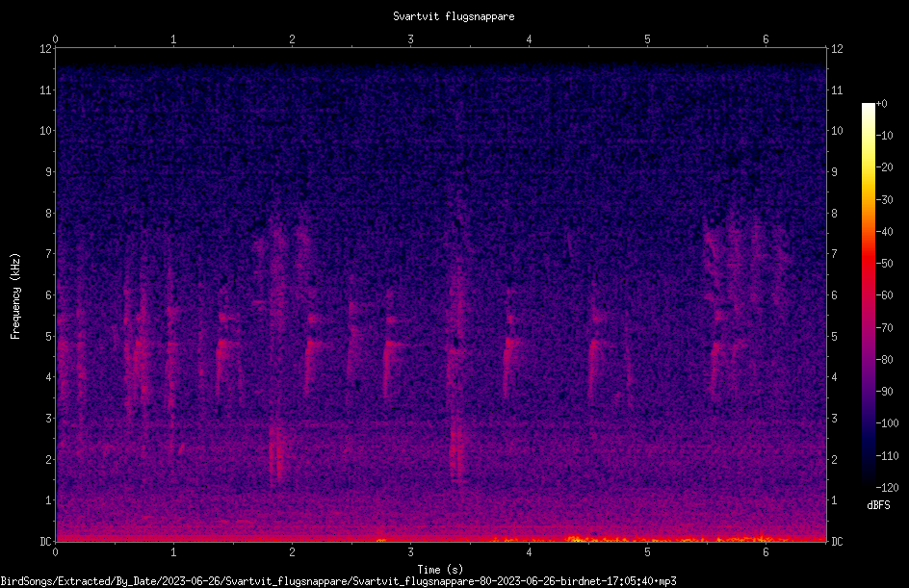Click the dBFS colorbar legend label
Image resolution: width=909 pixels, height=588 pixels.
(878, 505)
